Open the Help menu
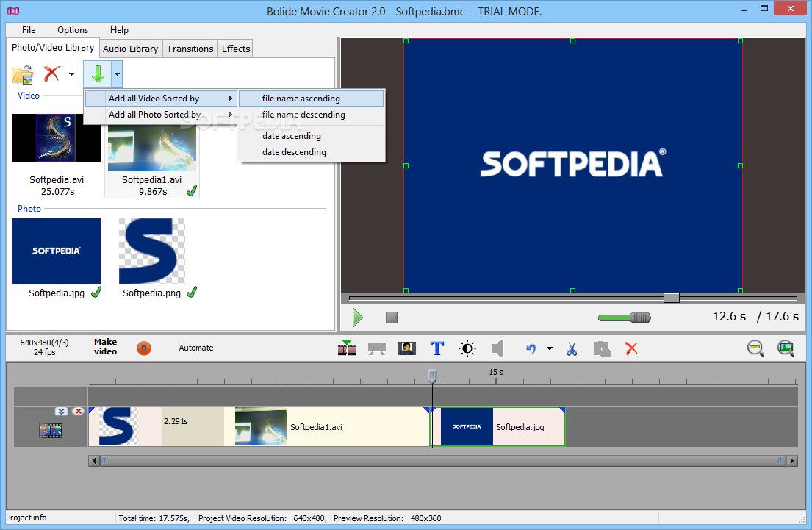812x530 pixels. click(119, 30)
